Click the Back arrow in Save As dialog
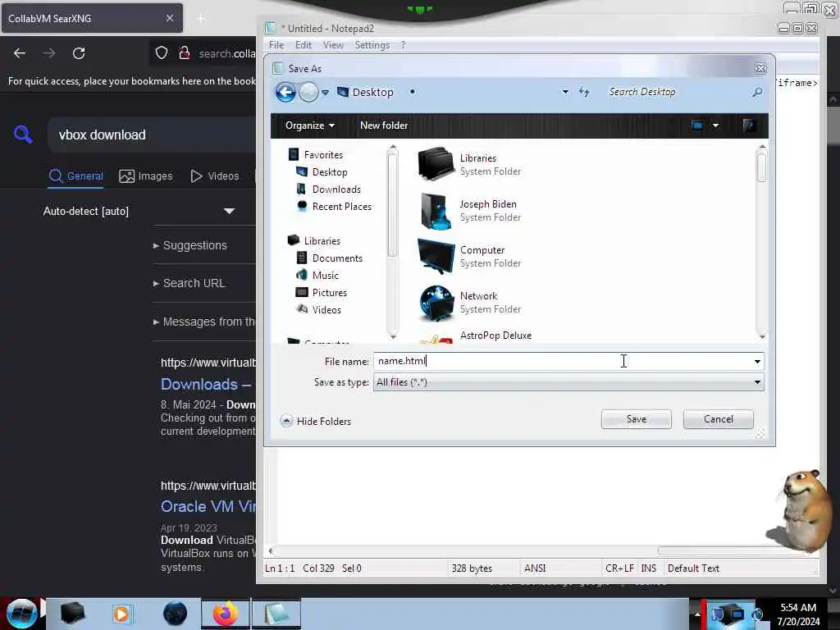 285,92
